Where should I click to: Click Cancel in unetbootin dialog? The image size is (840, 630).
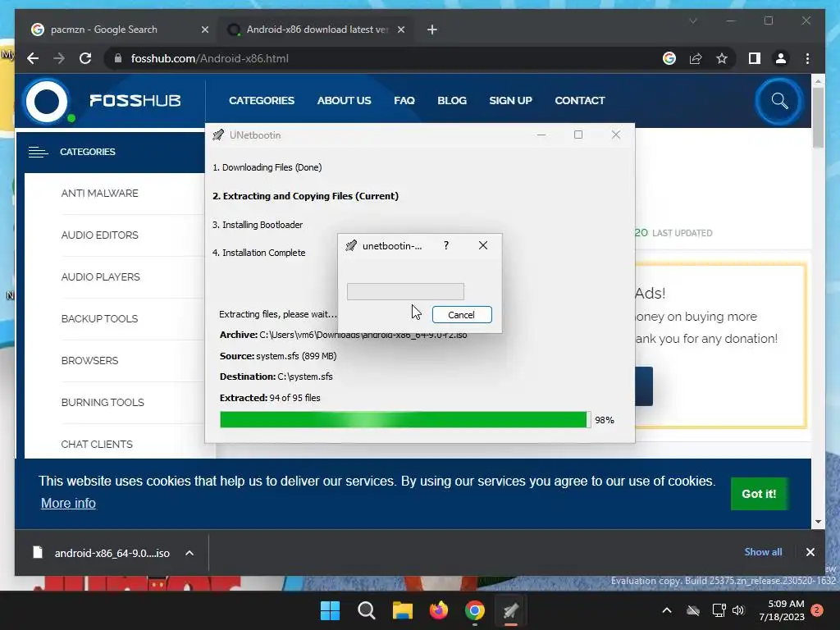pyautogui.click(x=462, y=314)
